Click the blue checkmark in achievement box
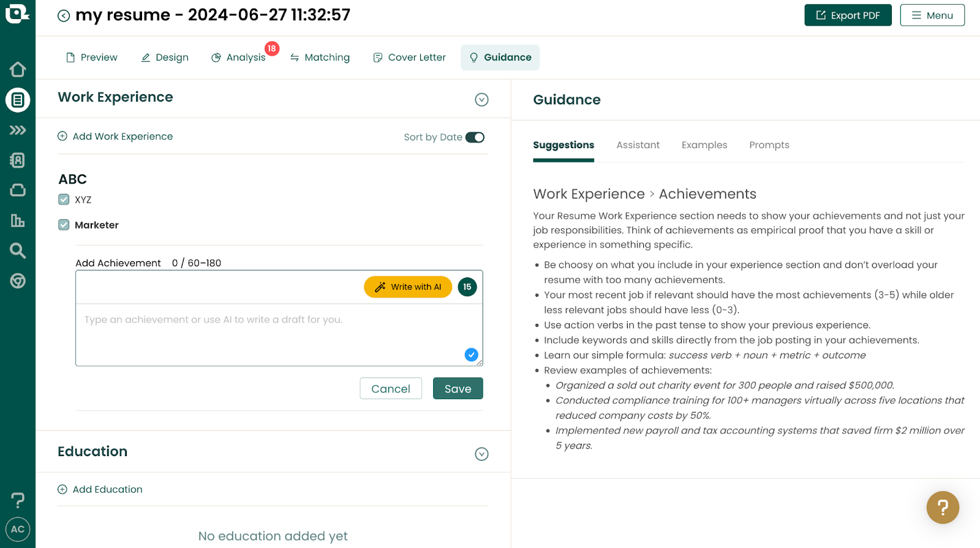The width and height of the screenshot is (980, 548). pos(471,355)
